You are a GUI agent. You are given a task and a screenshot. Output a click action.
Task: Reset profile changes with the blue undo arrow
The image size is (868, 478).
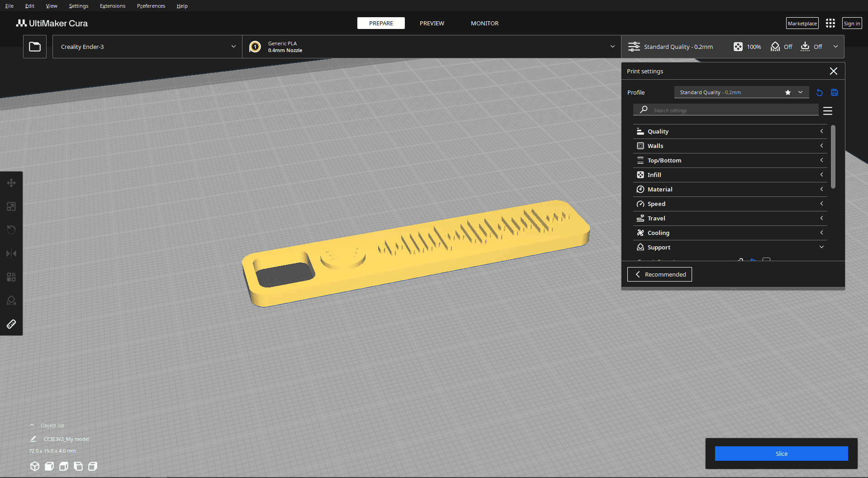820,92
